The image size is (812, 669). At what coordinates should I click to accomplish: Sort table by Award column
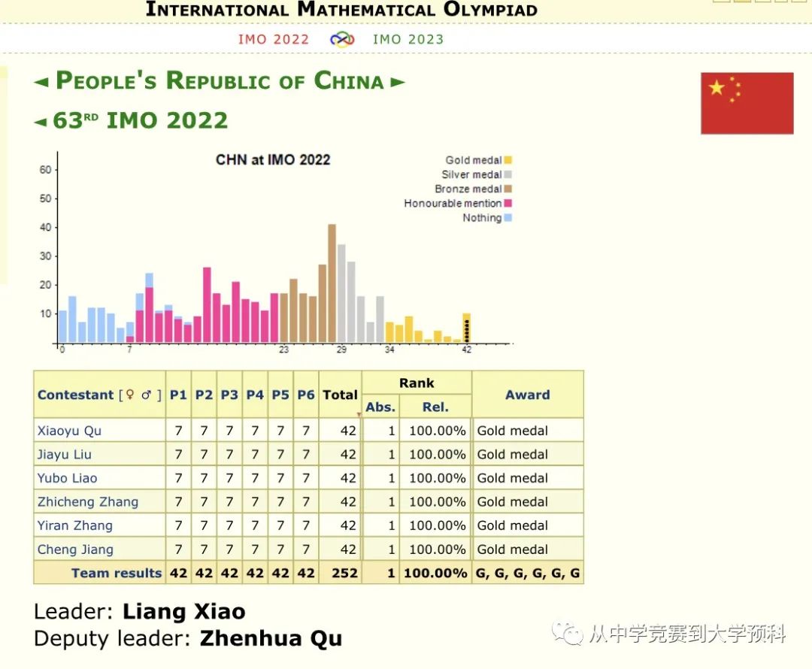[x=528, y=395]
